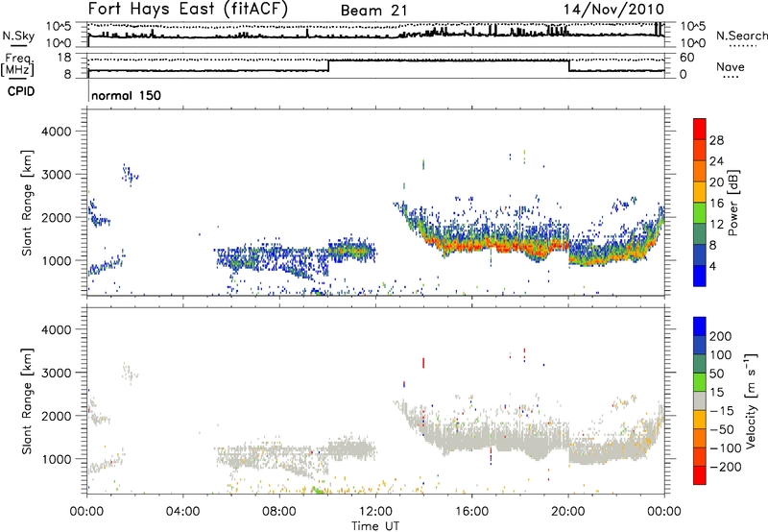Click the solid line sample under 'N.Sky'
Viewport: 768px width, 532px height.
coord(18,45)
